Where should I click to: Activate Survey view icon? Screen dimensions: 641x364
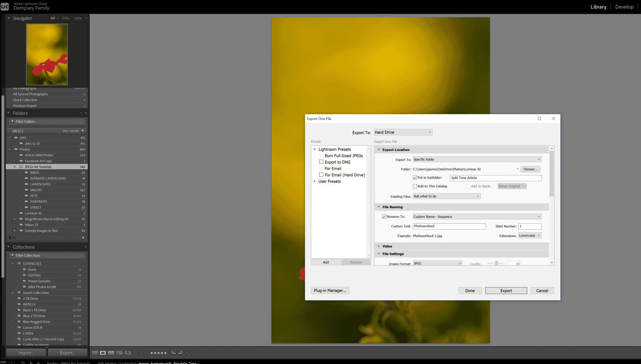pos(119,353)
